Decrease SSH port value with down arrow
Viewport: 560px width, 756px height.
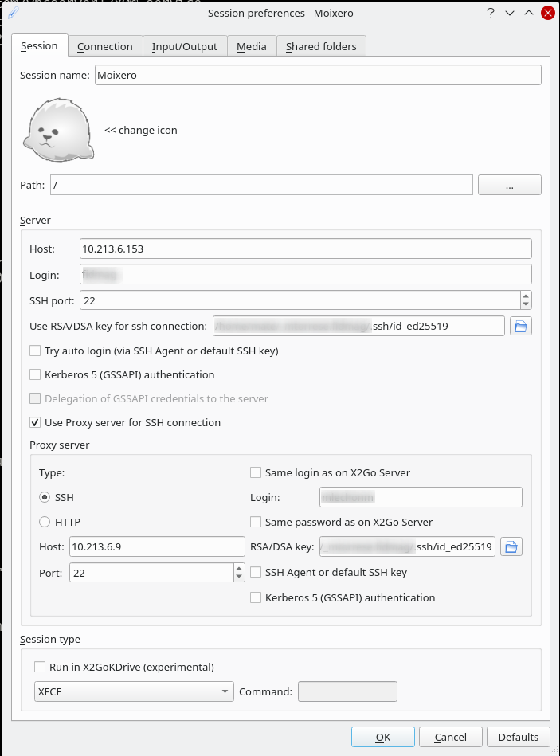[x=526, y=305]
